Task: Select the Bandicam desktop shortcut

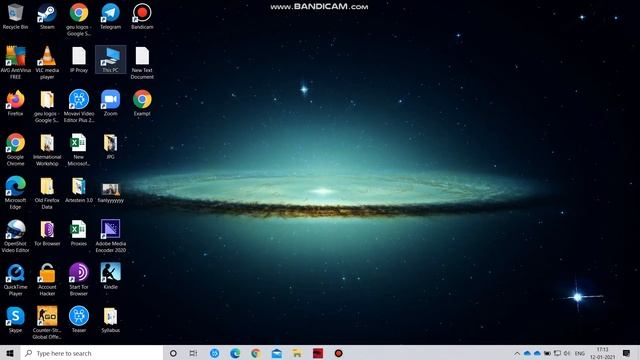Action: click(142, 17)
